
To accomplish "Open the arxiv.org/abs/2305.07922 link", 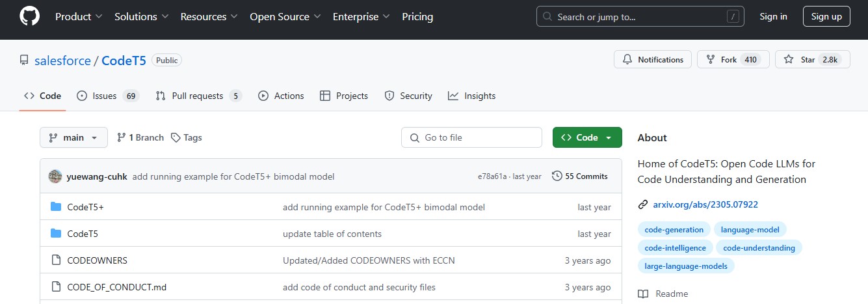I will tap(705, 204).
